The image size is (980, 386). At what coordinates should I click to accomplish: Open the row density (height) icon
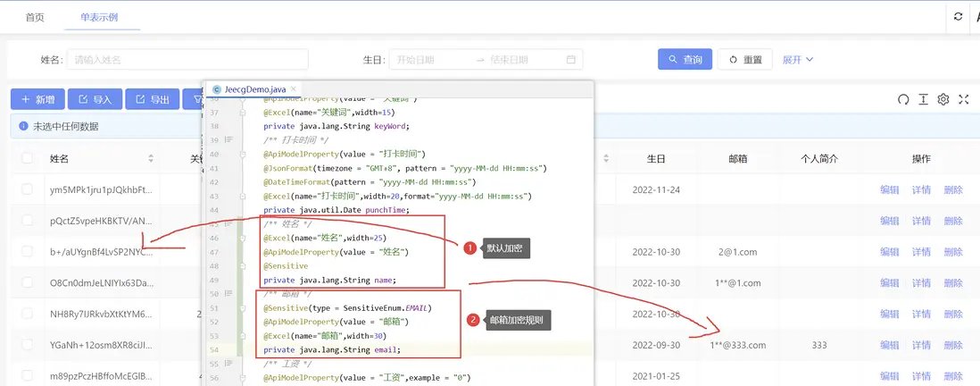pyautogui.click(x=923, y=99)
